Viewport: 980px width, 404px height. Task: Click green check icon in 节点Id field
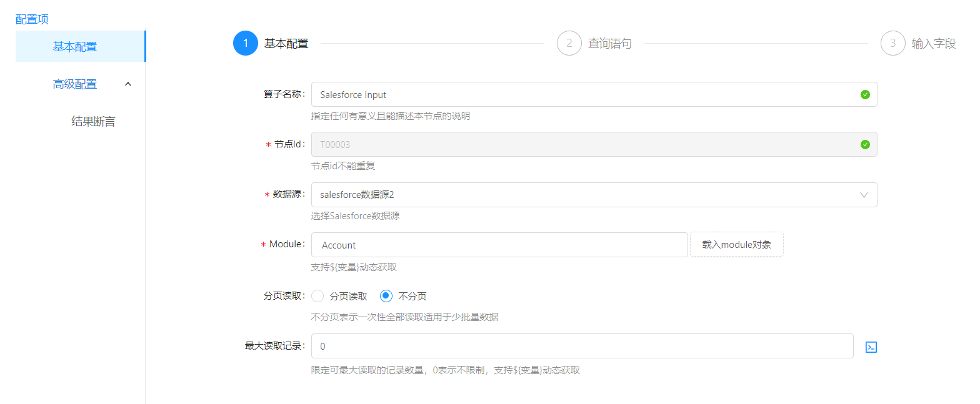pyautogui.click(x=865, y=145)
